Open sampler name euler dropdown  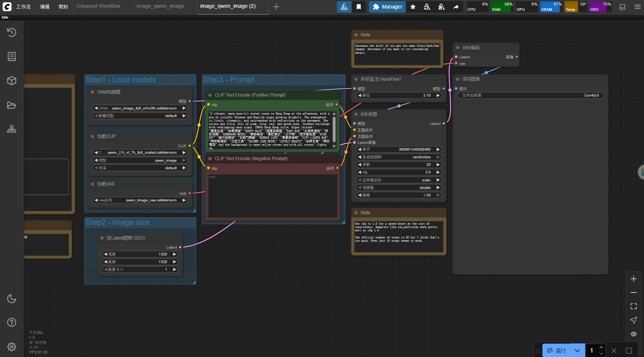(x=399, y=180)
